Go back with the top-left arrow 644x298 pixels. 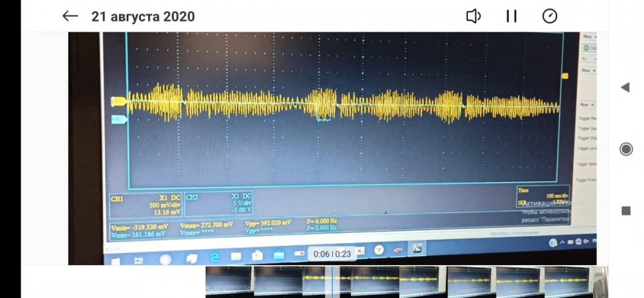coord(70,16)
